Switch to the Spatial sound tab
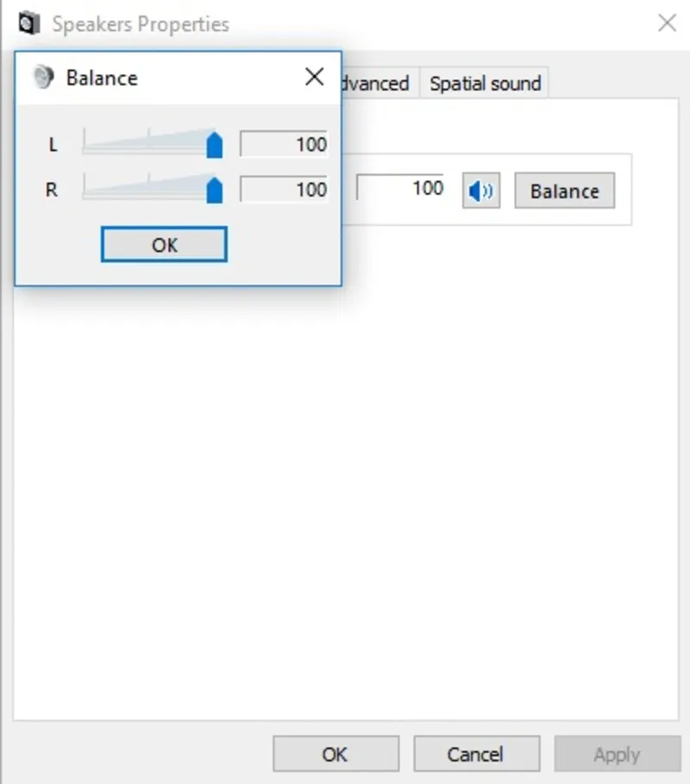The height and width of the screenshot is (784, 690). [485, 83]
